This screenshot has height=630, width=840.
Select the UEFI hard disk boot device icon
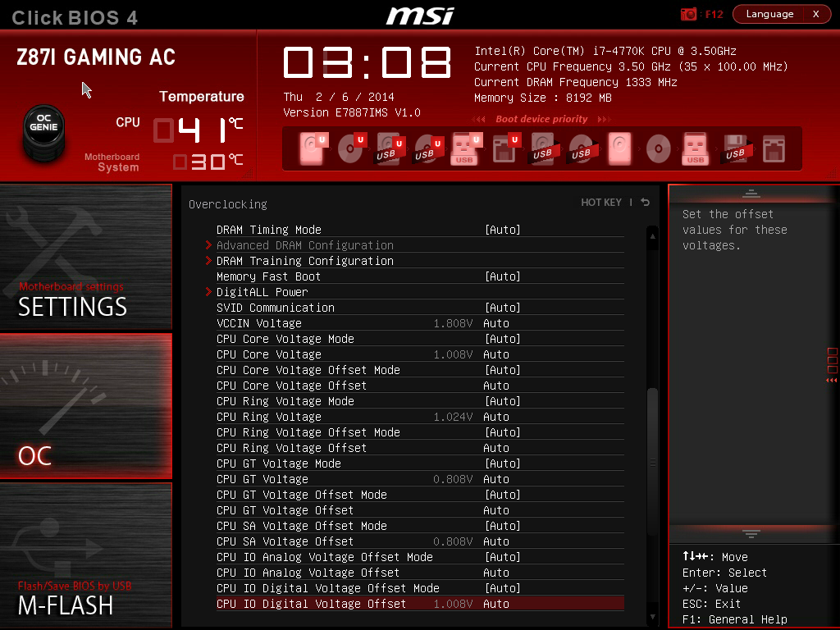click(313, 148)
